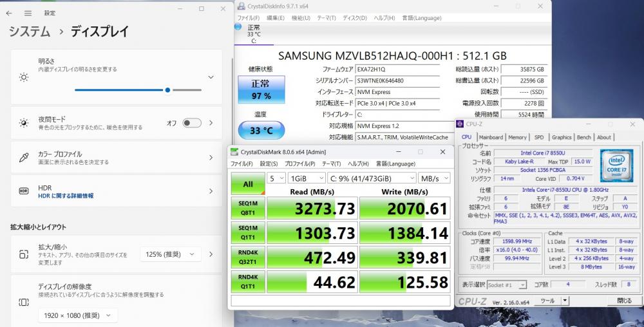644x327 pixels.
Task: Click the CPU-Z ツール button
Action: (547, 301)
